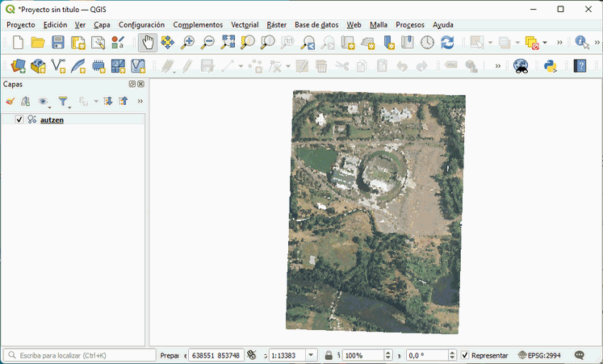Increase magnifier 100% with up stepper

pos(388,353)
